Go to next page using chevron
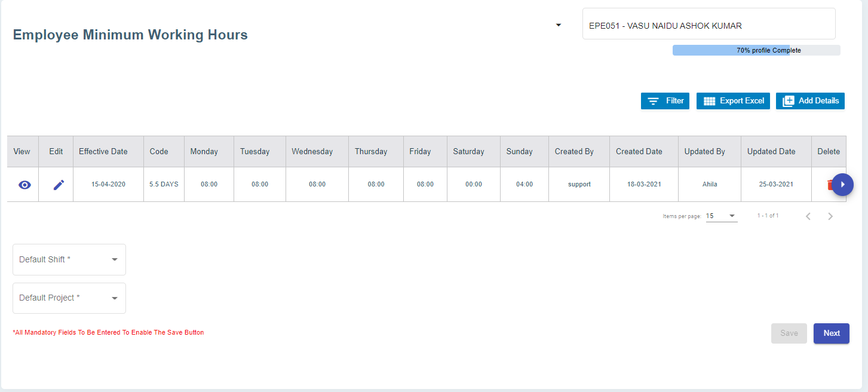The image size is (868, 392). pyautogui.click(x=830, y=216)
